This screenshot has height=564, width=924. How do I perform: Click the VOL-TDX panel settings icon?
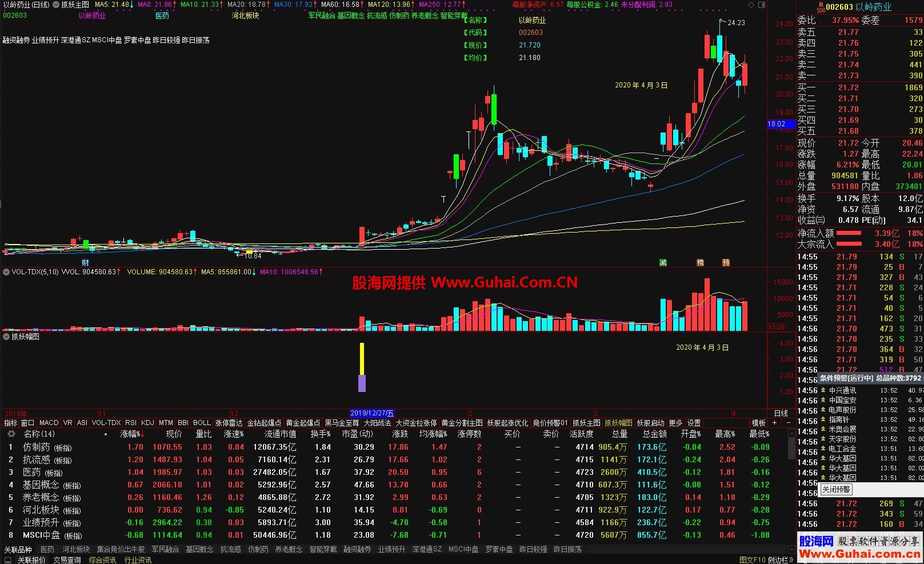(6, 272)
